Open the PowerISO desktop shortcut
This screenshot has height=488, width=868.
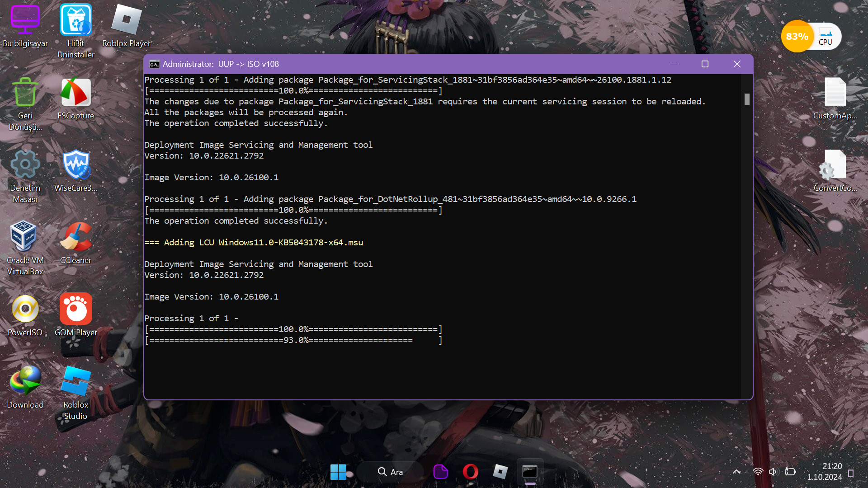(x=25, y=310)
